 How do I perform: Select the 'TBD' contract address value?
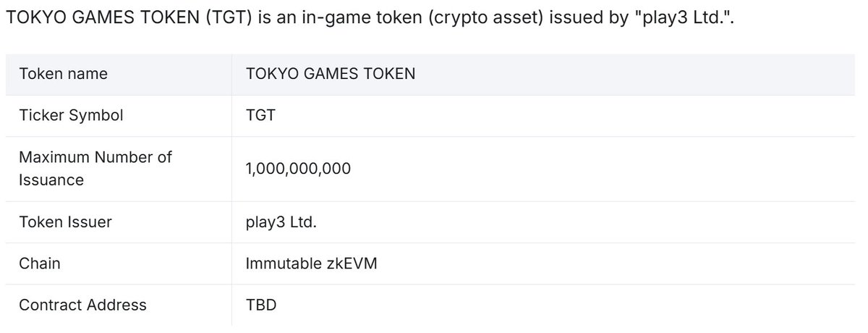(261, 305)
